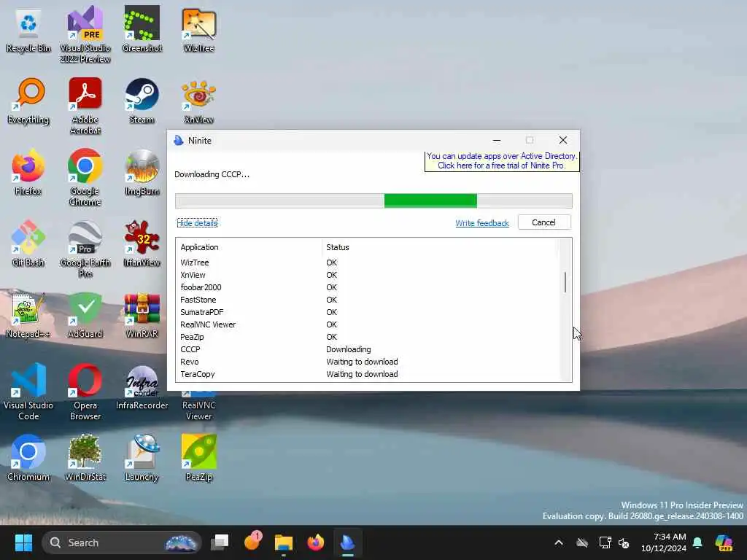Viewport: 747px width, 560px height.
Task: Open Task View from the taskbar
Action: 220,542
